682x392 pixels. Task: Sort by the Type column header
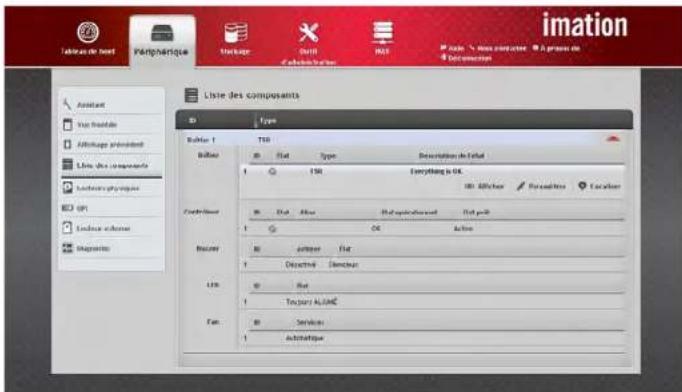point(268,121)
